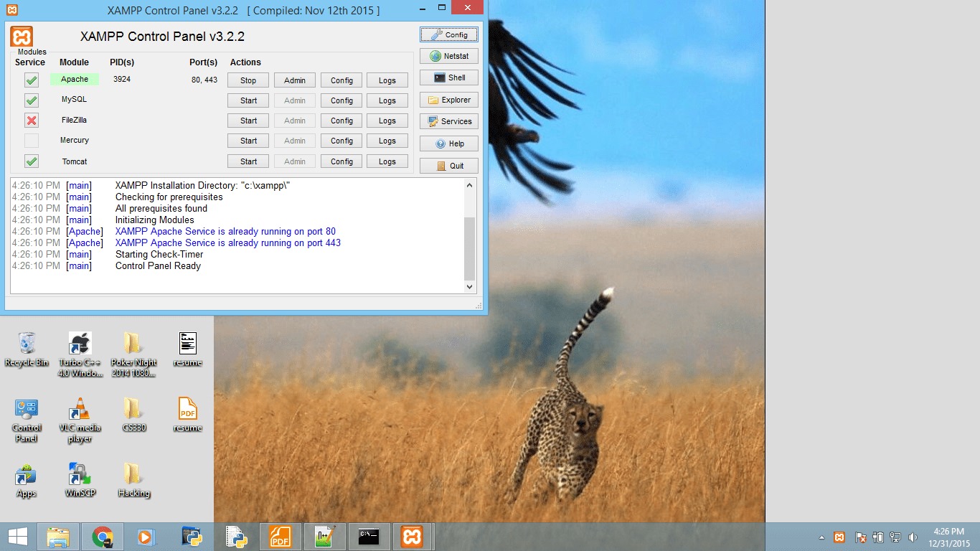980x551 pixels.
Task: Open the orange PDF reader taskbar icon
Action: click(280, 537)
